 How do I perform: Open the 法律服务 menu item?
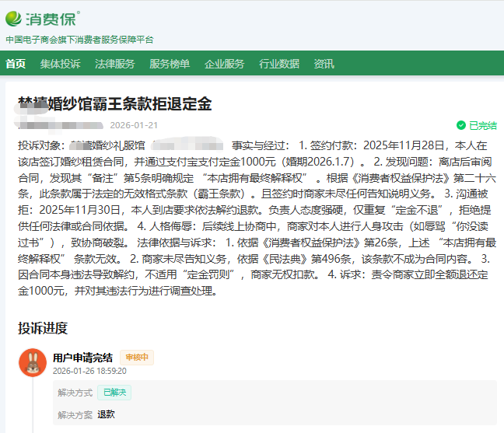click(114, 64)
